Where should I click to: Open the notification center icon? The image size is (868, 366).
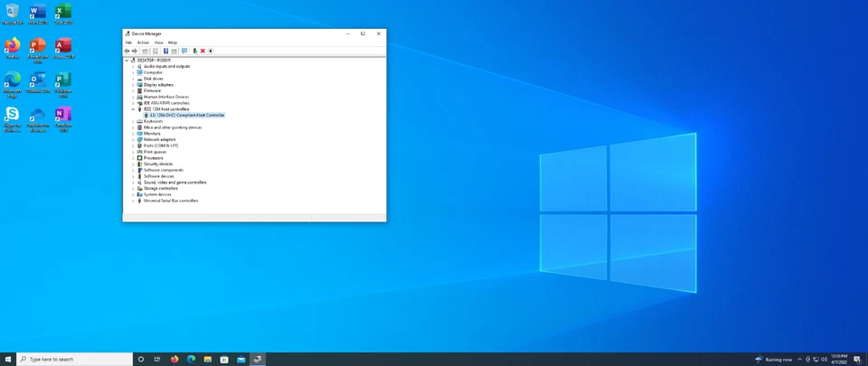click(x=857, y=360)
